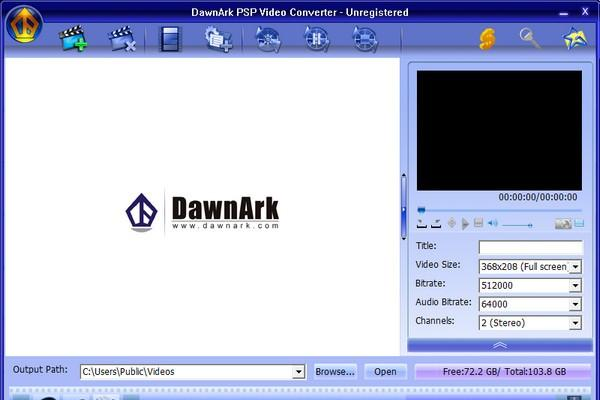Click the vertical panel splitter handle

[x=404, y=207]
